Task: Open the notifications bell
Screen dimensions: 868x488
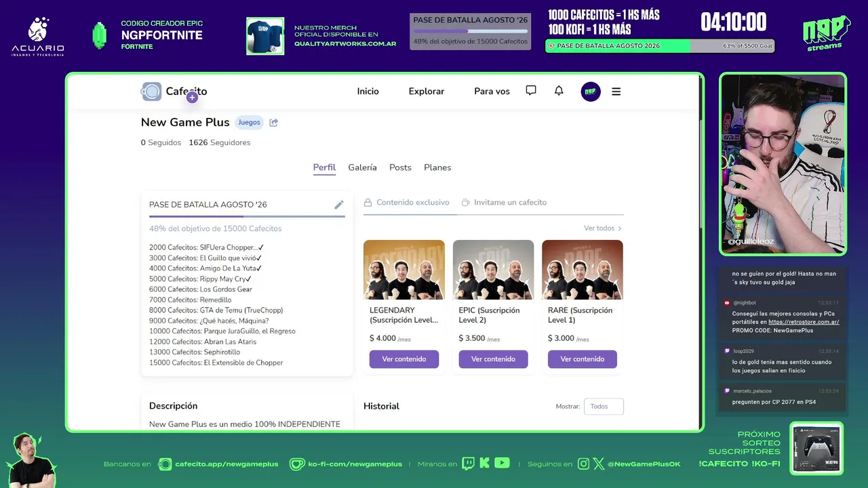Action: [x=559, y=91]
